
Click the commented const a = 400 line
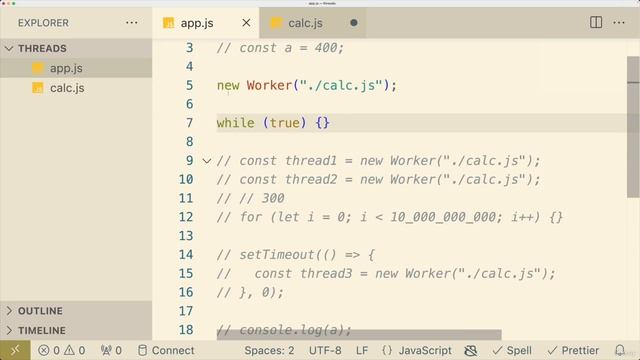coord(280,48)
